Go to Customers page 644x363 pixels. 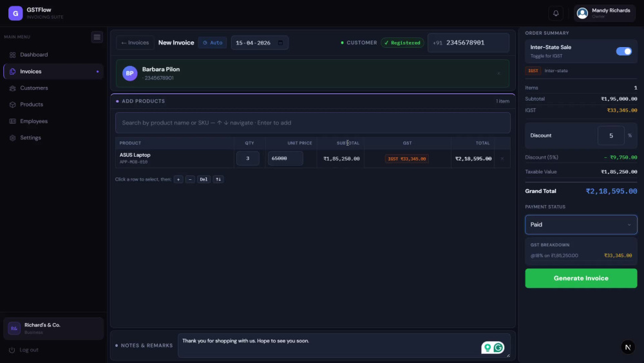(x=53, y=88)
